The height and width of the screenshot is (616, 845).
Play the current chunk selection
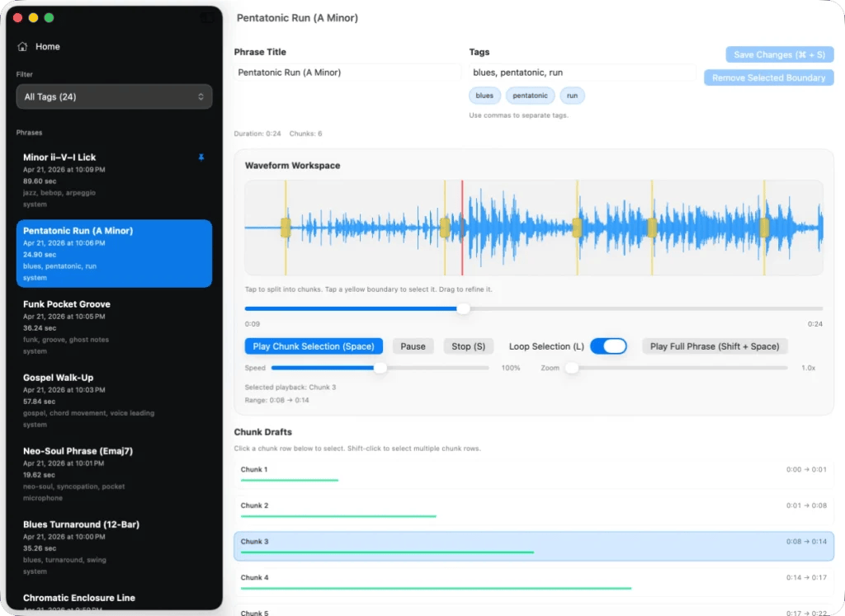click(x=314, y=346)
